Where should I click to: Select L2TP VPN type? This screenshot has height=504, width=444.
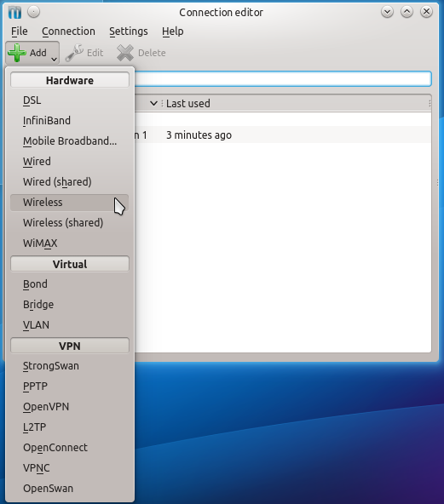70,427
